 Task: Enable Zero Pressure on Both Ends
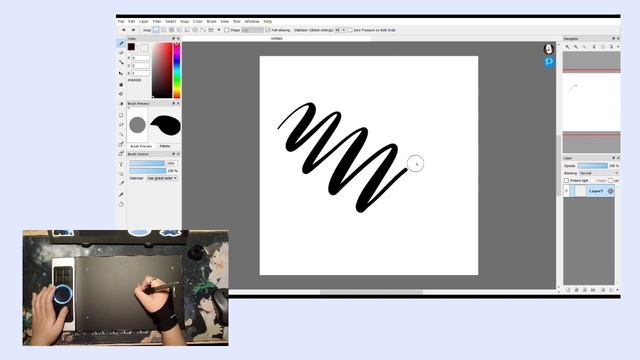point(350,30)
